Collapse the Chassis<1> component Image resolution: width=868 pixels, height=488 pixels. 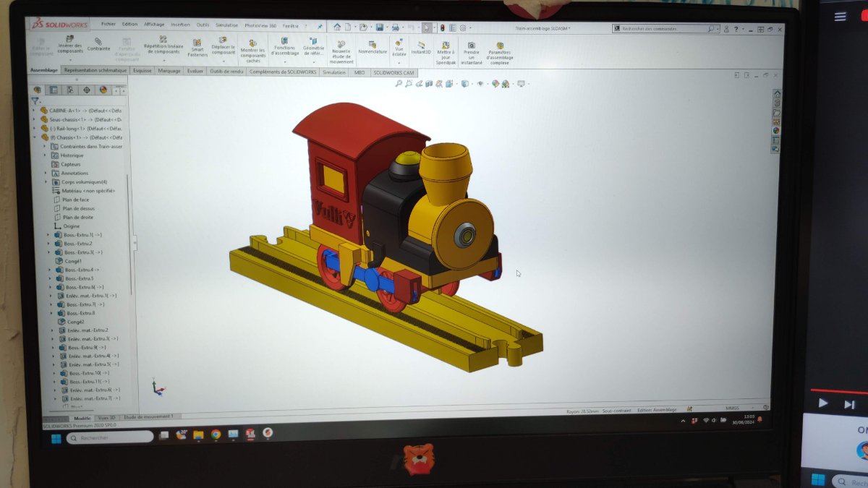click(34, 137)
